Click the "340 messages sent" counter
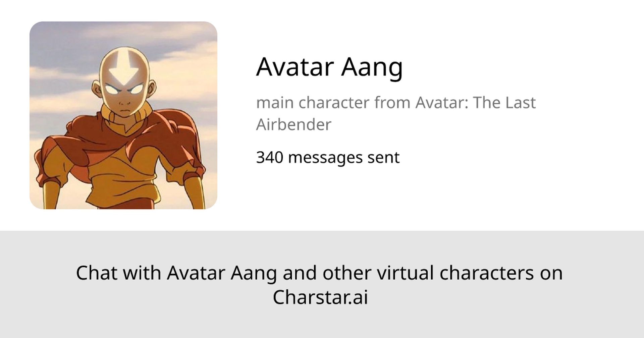 328,157
